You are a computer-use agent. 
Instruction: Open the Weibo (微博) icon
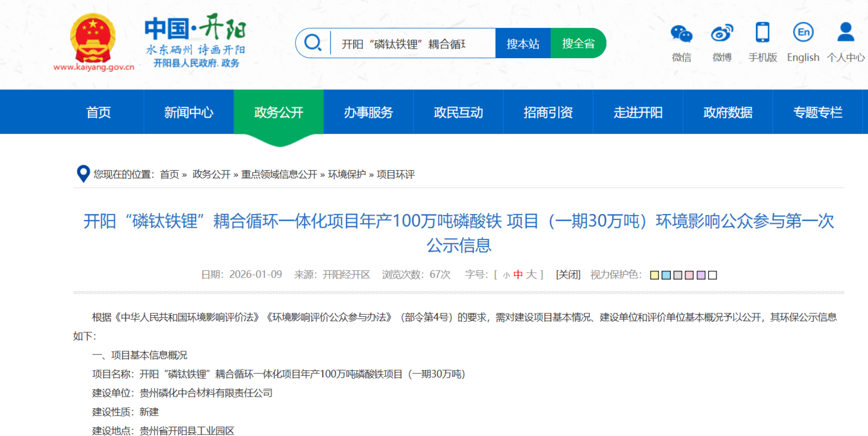point(722,33)
